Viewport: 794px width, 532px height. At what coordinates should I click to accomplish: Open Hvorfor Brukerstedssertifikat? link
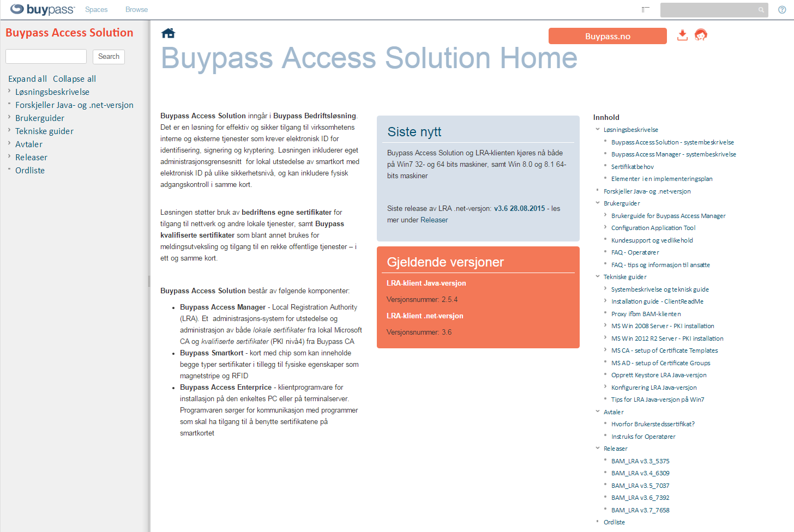(x=653, y=424)
